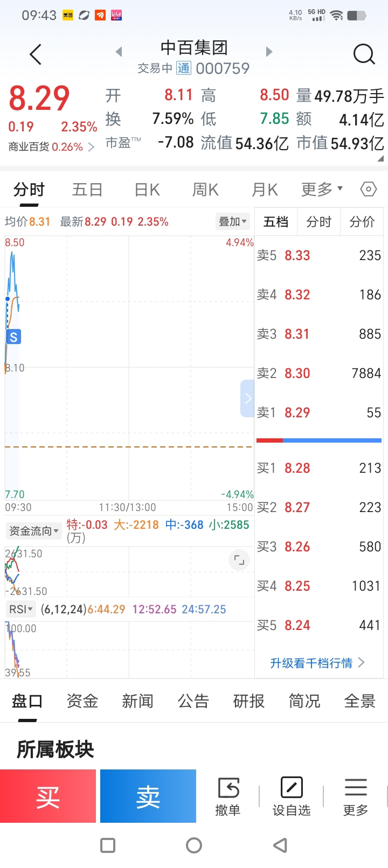The width and height of the screenshot is (388, 868).
Task: Tap 卖3 8.31 order row
Action: point(319,334)
